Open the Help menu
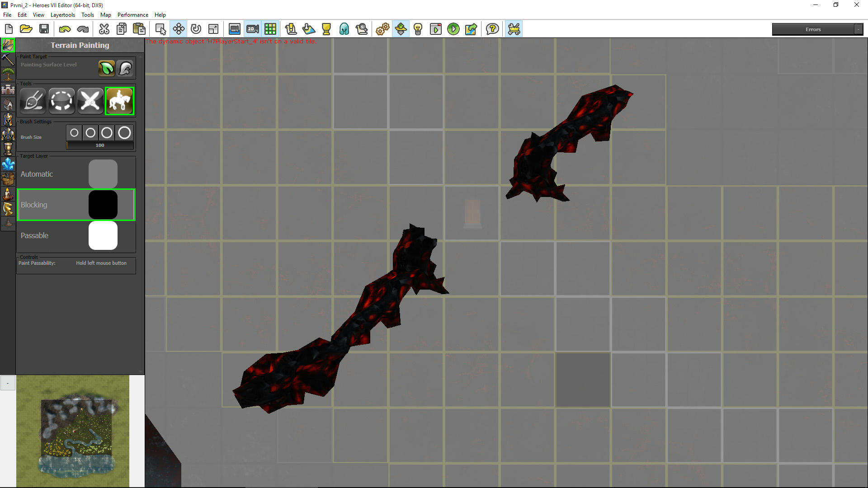 pyautogui.click(x=160, y=15)
